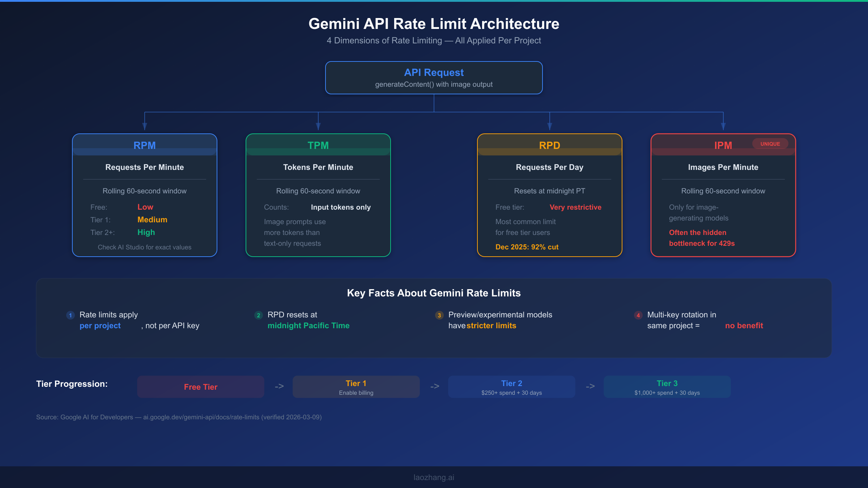Click the API Request generateContent box
Image resolution: width=868 pixels, height=488 pixels.
click(434, 77)
